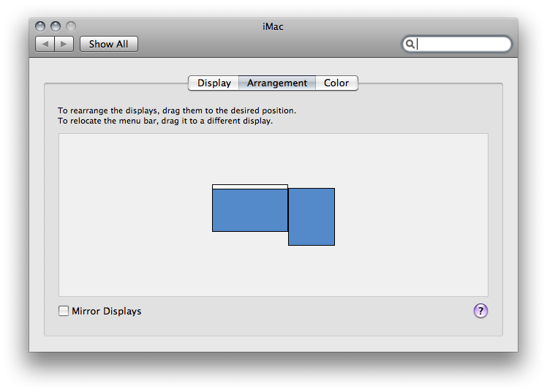Close the iMac preferences window
Viewport: 547px width, 392px height.
click(40, 26)
